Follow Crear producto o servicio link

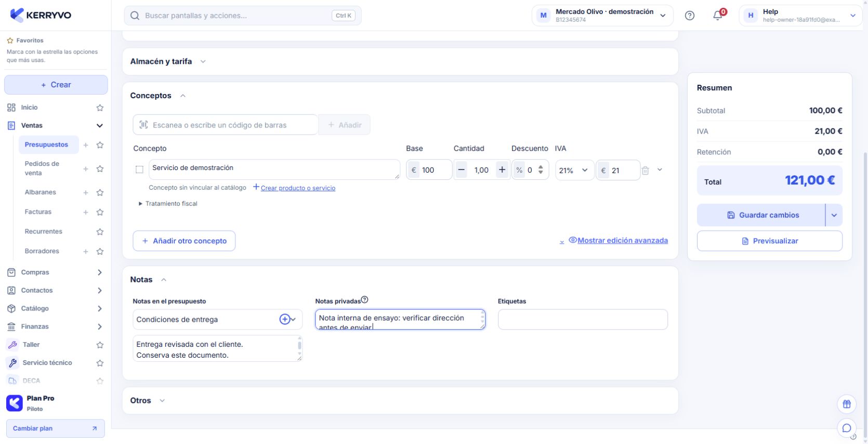(298, 188)
